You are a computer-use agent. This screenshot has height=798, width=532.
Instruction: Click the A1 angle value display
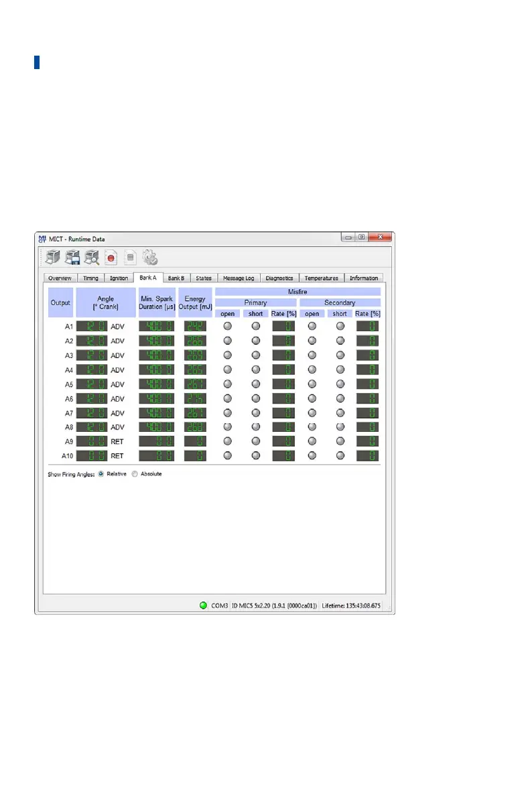[92, 326]
